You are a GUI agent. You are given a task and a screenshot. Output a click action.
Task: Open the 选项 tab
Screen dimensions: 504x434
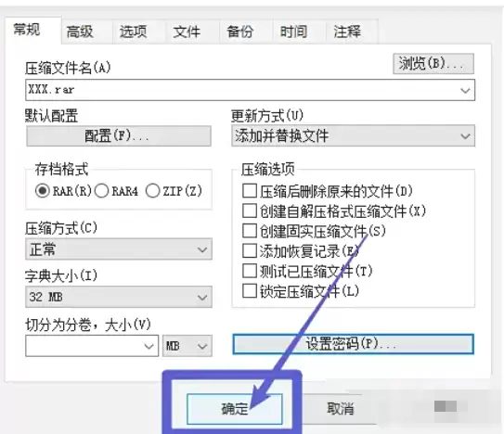133,32
